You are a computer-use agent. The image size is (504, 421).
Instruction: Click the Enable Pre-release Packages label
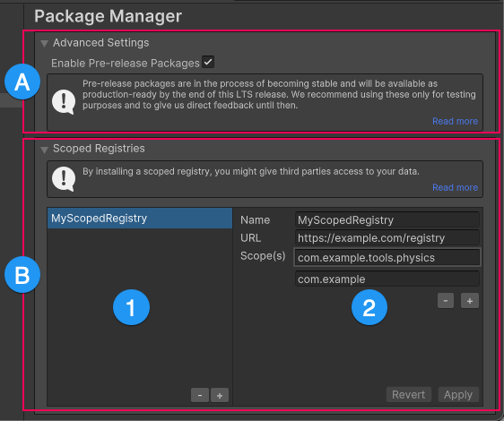tap(126, 64)
